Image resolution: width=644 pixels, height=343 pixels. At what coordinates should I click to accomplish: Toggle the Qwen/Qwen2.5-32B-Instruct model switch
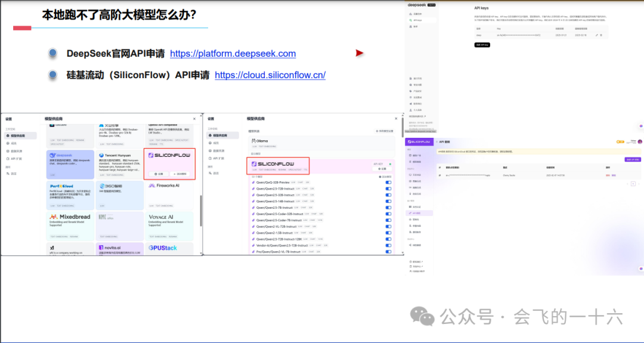(x=388, y=195)
